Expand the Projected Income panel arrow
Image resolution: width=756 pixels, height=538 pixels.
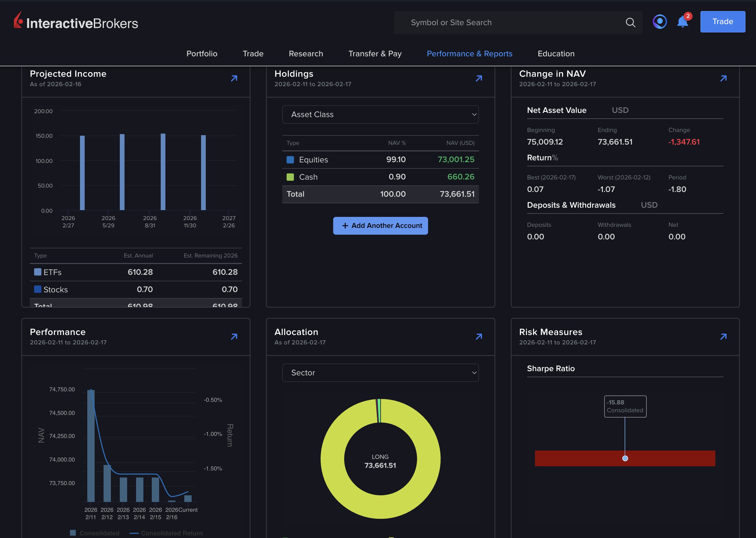point(234,78)
